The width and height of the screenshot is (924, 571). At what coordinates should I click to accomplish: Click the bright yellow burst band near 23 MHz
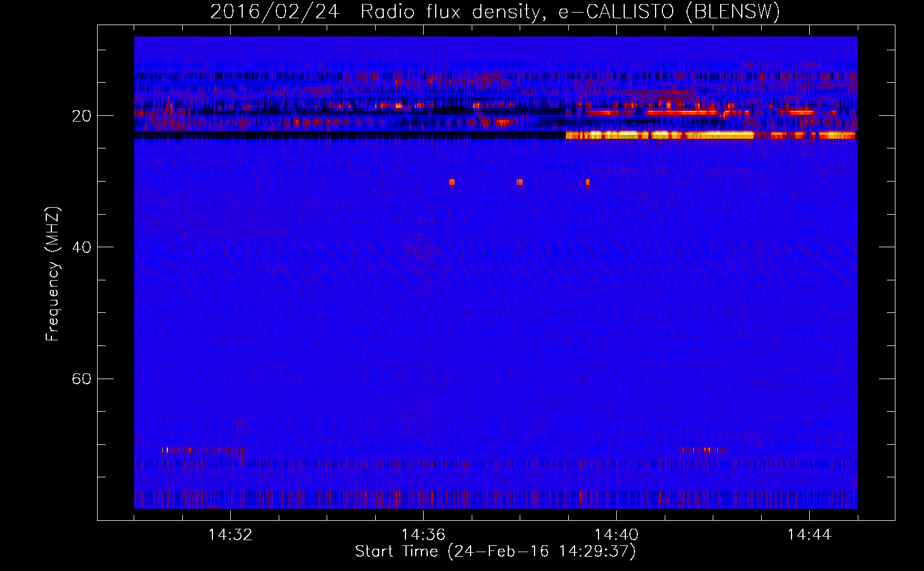[710, 135]
